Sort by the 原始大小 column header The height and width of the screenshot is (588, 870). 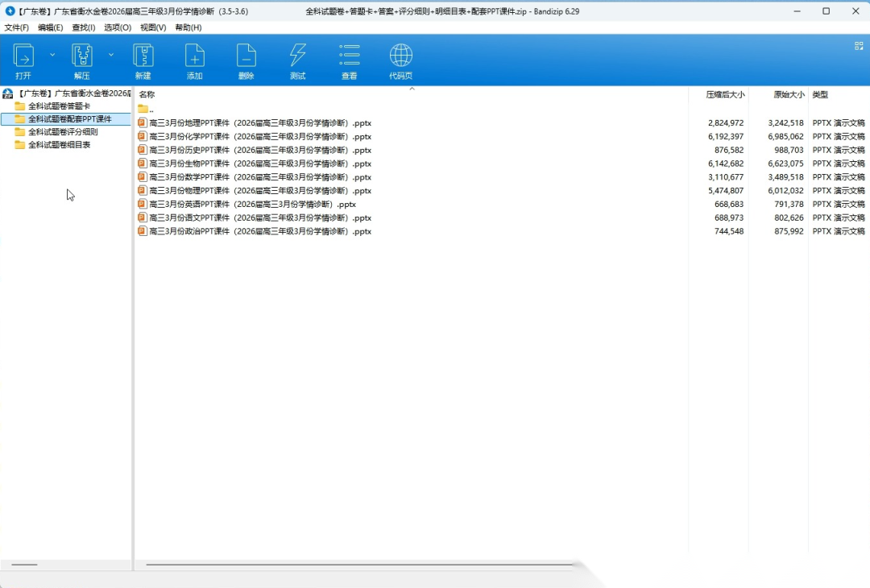coord(789,94)
